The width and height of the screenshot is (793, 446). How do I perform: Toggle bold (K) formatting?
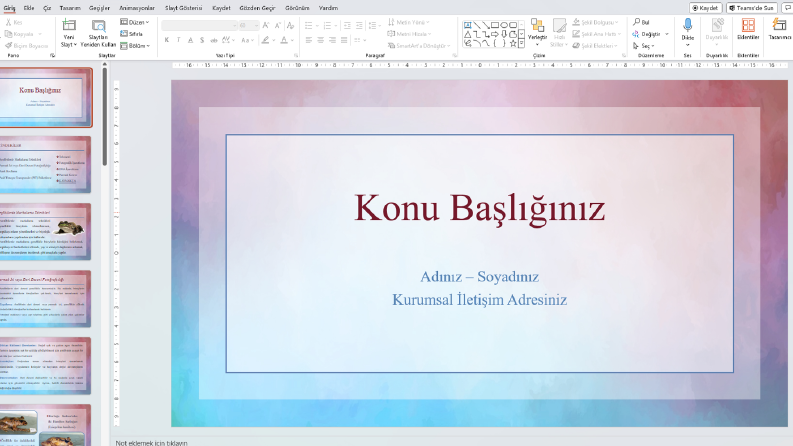point(166,40)
